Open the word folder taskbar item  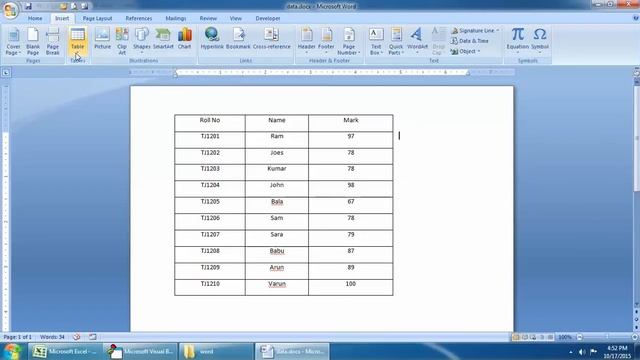216,351
